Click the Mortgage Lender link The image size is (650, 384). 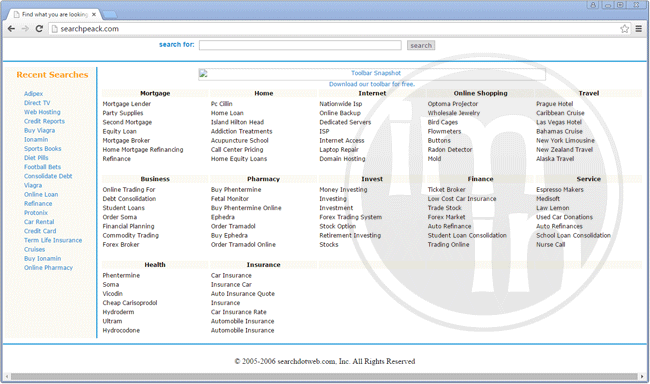(x=127, y=104)
